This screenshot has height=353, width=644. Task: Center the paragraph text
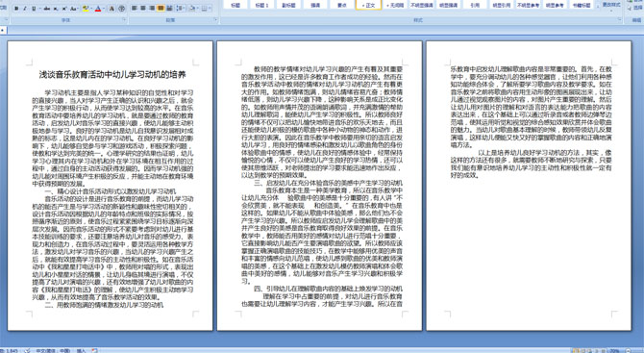[143, 9]
